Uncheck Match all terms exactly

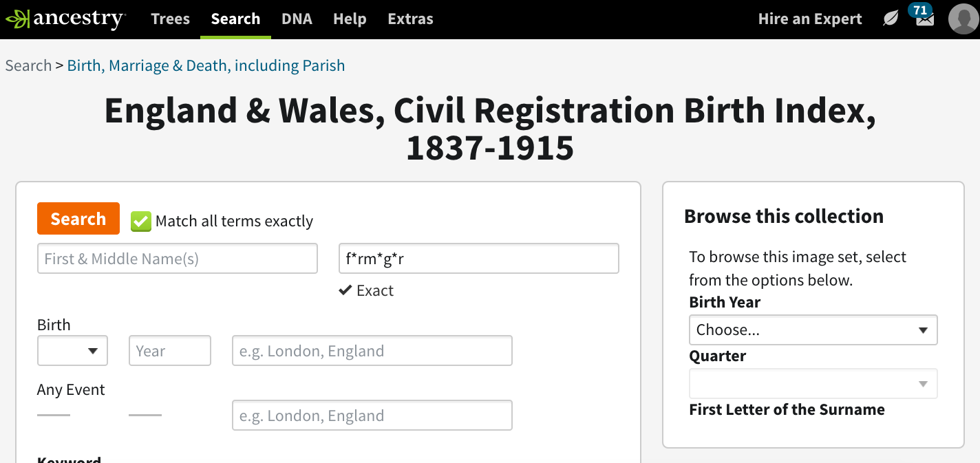[140, 221]
